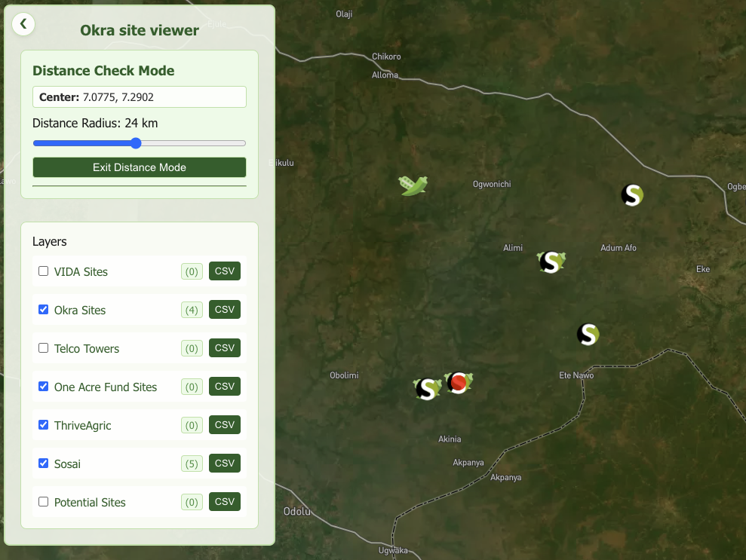Viewport: 746px width, 560px height.
Task: Click the okra pod marker near Ogwonichi
Action: coord(413,185)
